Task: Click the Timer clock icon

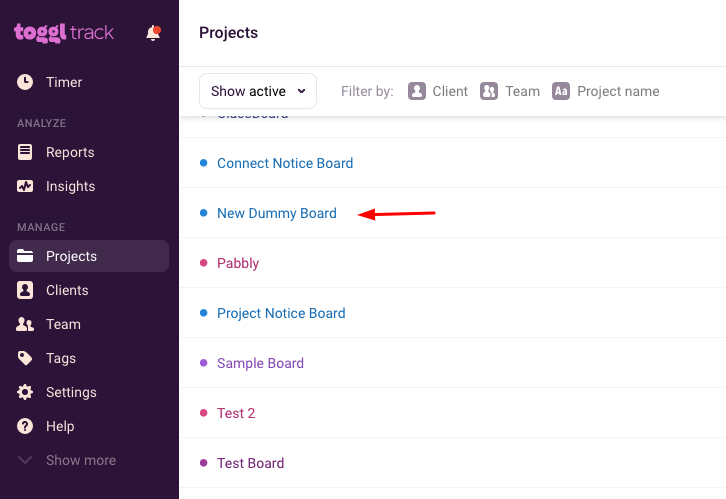Action: click(x=25, y=82)
